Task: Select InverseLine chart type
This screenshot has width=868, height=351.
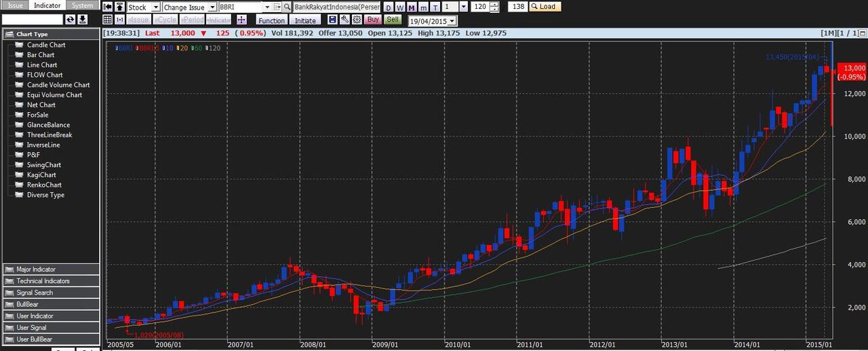Action: pos(43,145)
